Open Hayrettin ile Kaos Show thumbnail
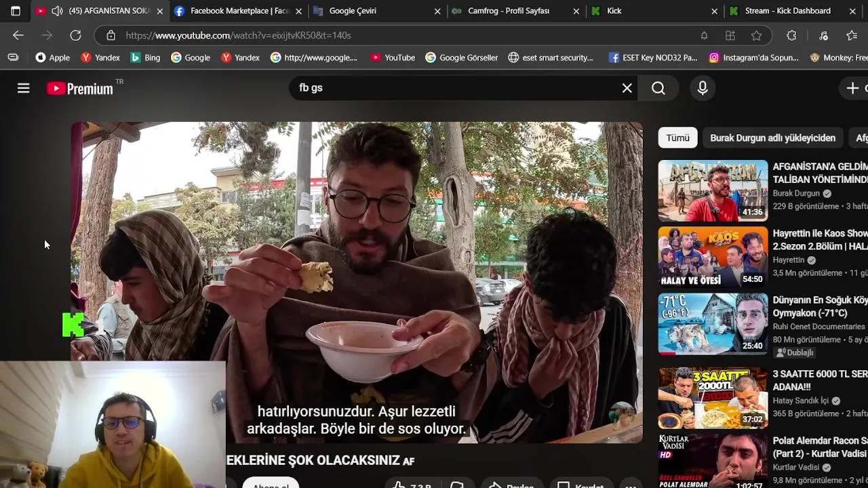 pos(713,257)
